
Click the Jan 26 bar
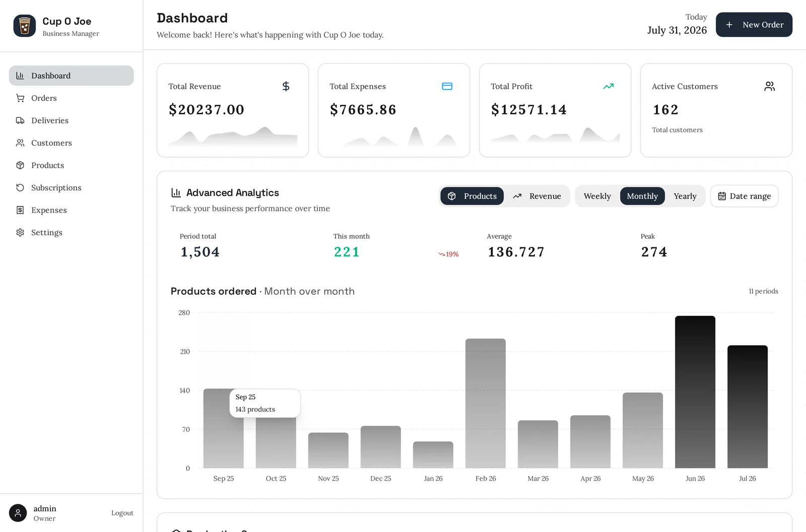coord(433,455)
